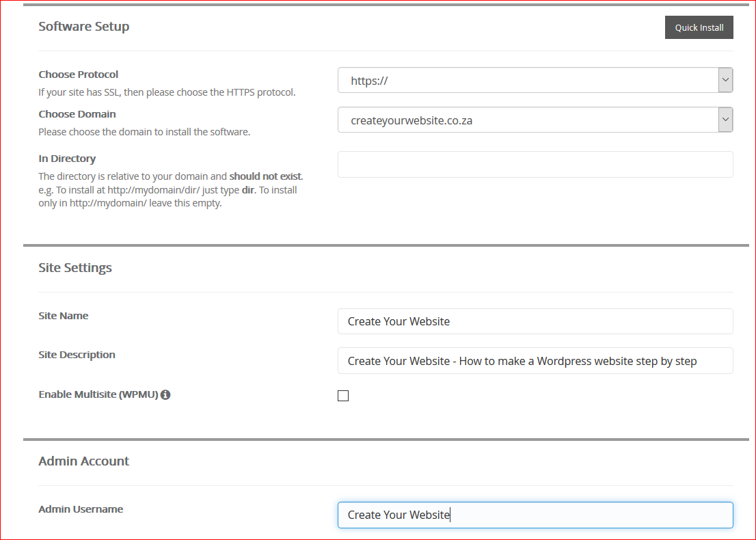Click the Enable Multisite (WPMU) label text
Screen dimensions: 756x540
(x=98, y=394)
